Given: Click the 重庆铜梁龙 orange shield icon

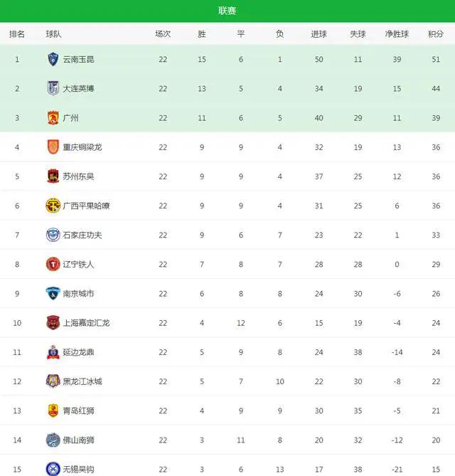Looking at the screenshot, I should [x=53, y=147].
